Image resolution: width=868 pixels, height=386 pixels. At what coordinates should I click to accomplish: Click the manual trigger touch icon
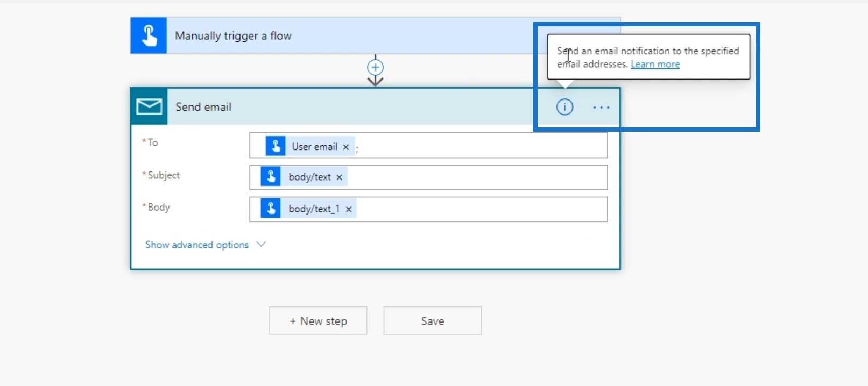(x=149, y=35)
